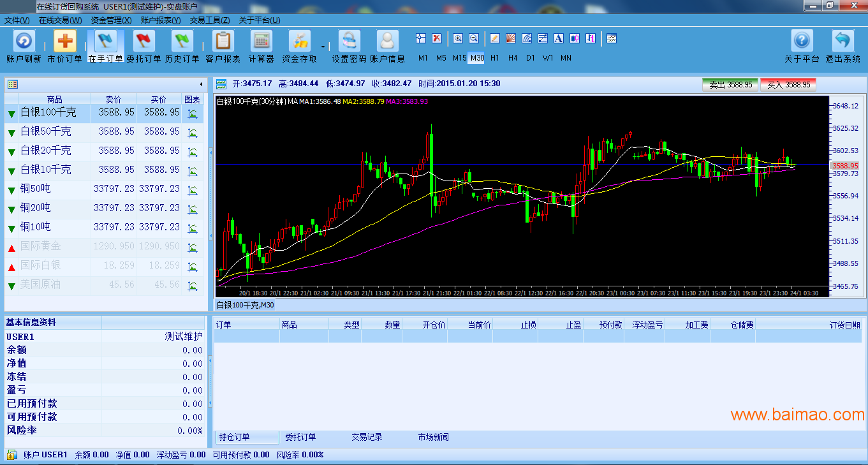Switch timeframe to H1
Image resolution: width=868 pixels, height=465 pixels.
[495, 58]
